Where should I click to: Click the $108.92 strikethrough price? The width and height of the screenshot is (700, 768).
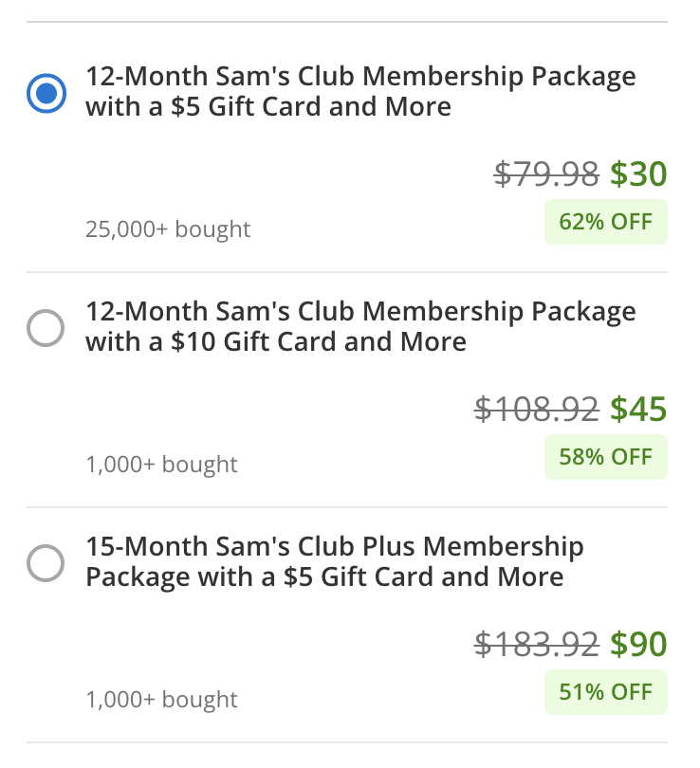(x=539, y=411)
